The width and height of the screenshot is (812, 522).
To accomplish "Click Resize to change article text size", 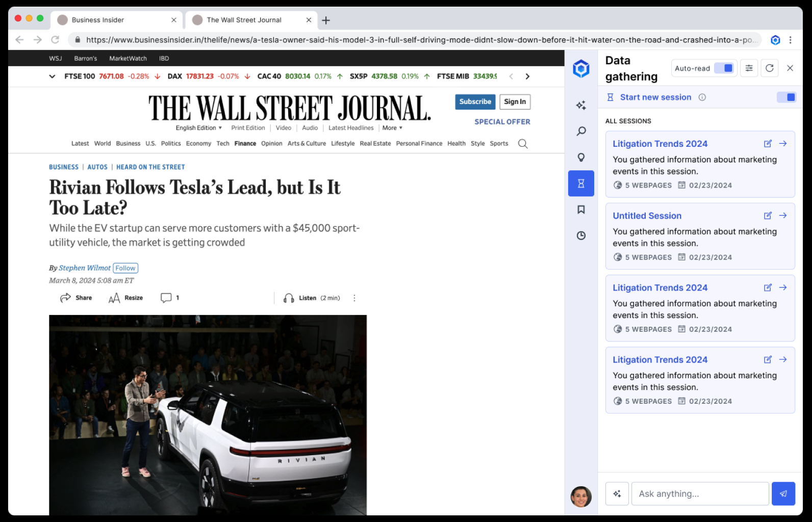I will pyautogui.click(x=126, y=298).
